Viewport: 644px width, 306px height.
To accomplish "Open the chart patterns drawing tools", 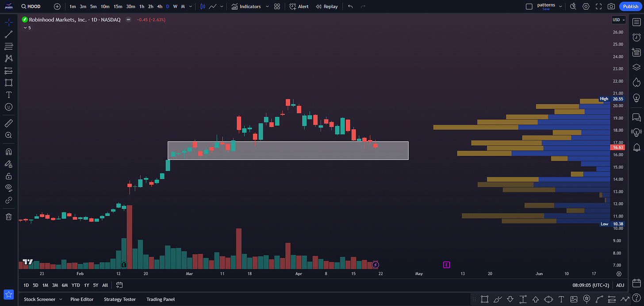I will pos(8,58).
